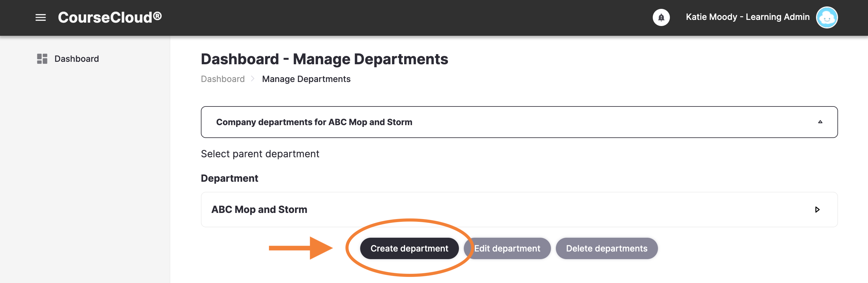Click the Dashboard grid icon in sidebar
Image resolution: width=868 pixels, height=283 pixels.
(42, 59)
